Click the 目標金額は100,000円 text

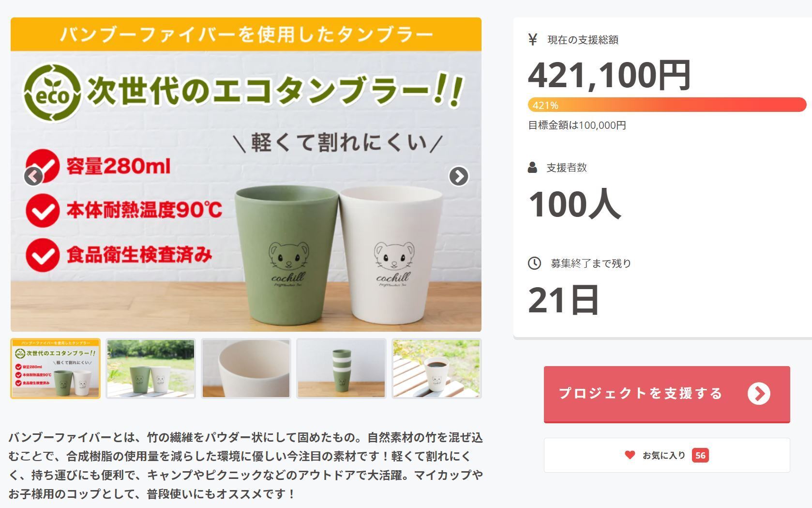tap(577, 125)
